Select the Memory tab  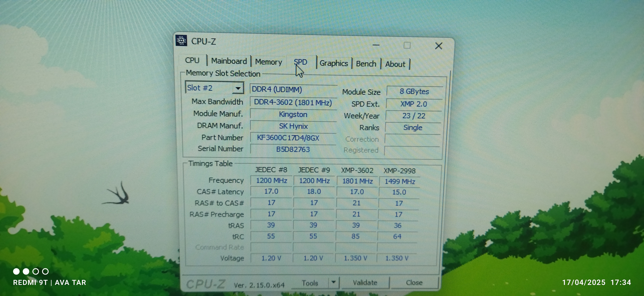coord(269,62)
